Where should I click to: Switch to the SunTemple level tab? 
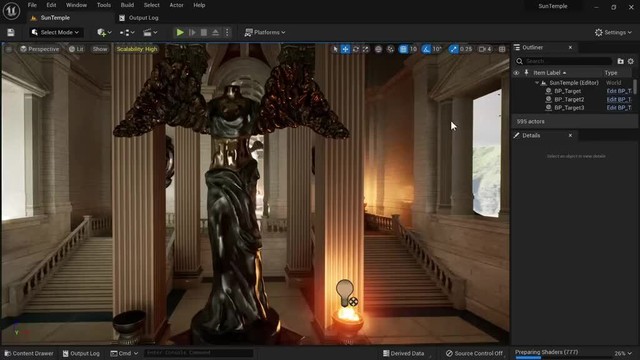pos(55,18)
